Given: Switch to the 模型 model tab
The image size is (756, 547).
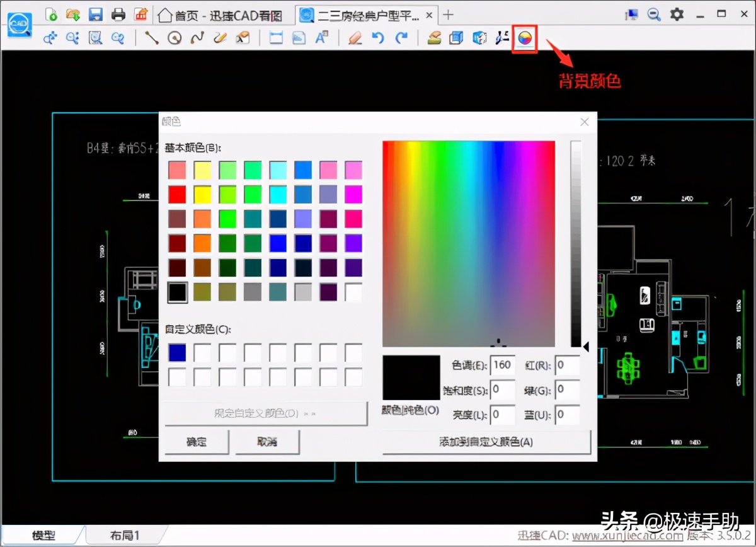Looking at the screenshot, I should (x=44, y=536).
